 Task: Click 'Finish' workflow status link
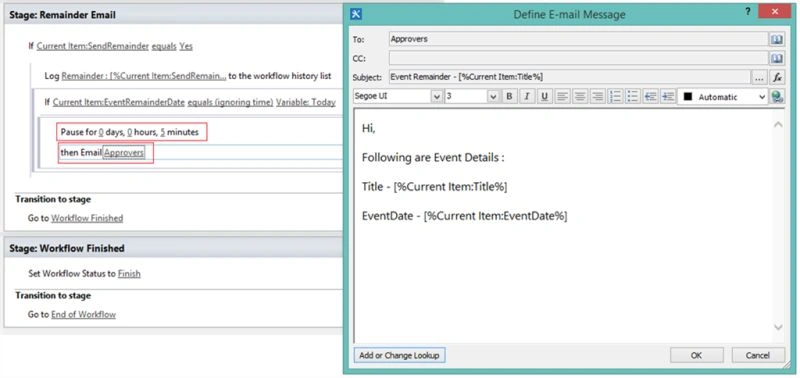point(129,274)
